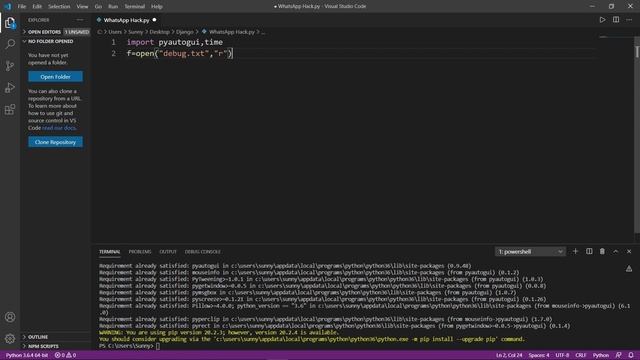Image resolution: width=640 pixels, height=360 pixels.
Task: Click the editor vertical scrollbar
Action: tap(637, 135)
